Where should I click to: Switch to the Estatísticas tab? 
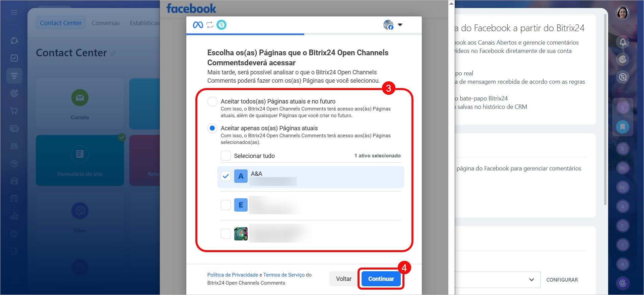[145, 23]
